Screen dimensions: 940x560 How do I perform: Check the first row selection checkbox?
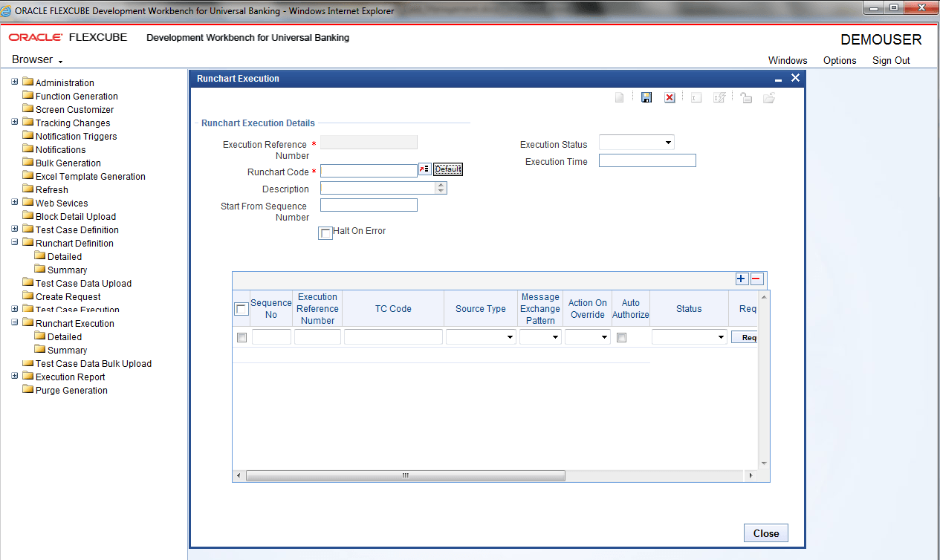pos(242,337)
